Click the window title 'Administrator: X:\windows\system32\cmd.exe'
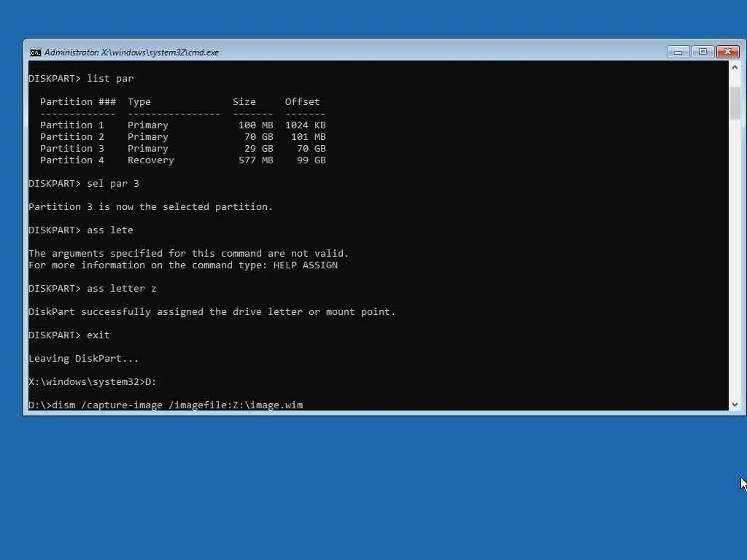Viewport: 747px width, 560px height. (131, 52)
